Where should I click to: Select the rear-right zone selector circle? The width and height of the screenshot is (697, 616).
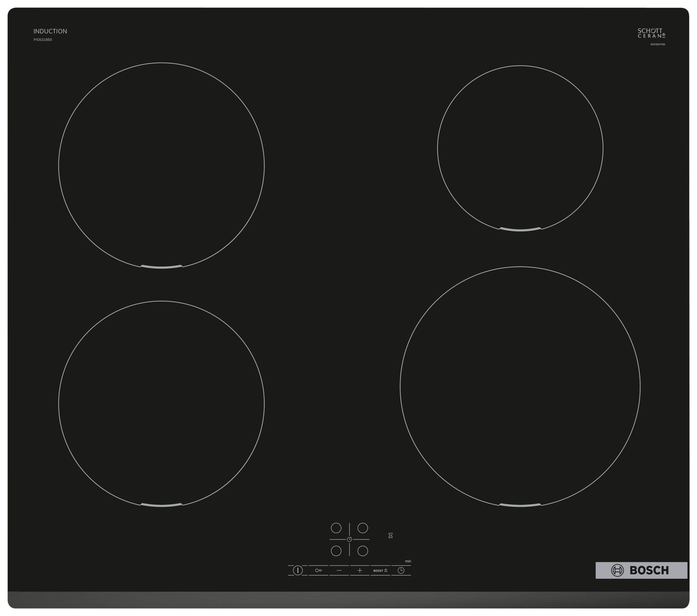click(363, 528)
